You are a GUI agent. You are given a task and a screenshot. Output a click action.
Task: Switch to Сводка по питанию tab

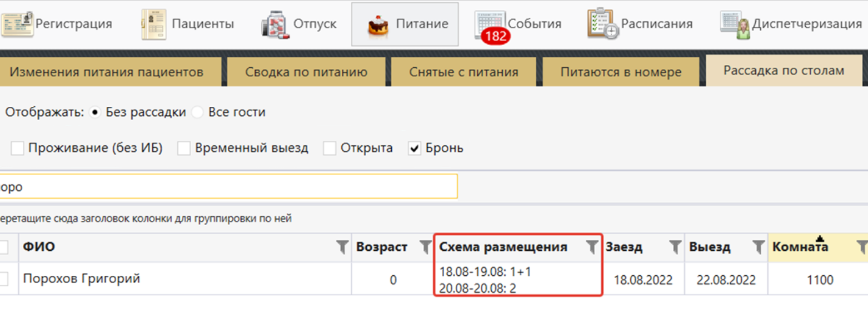click(306, 72)
